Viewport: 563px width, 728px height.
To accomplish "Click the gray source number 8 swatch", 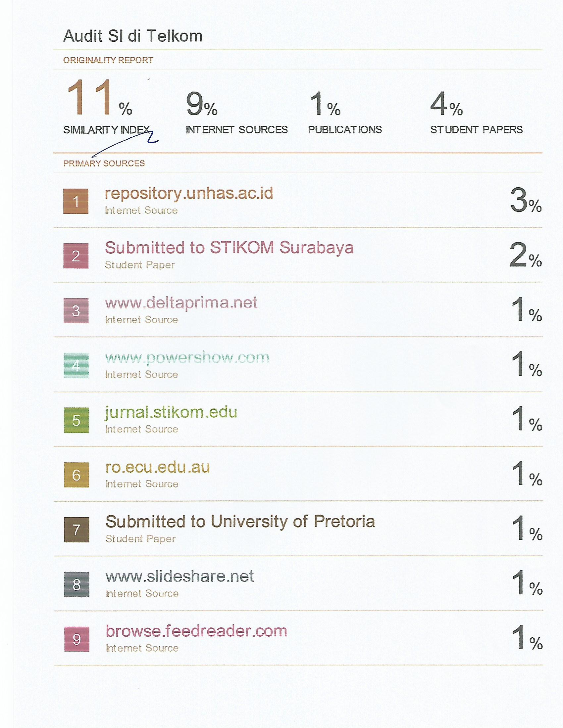I will click(x=77, y=584).
